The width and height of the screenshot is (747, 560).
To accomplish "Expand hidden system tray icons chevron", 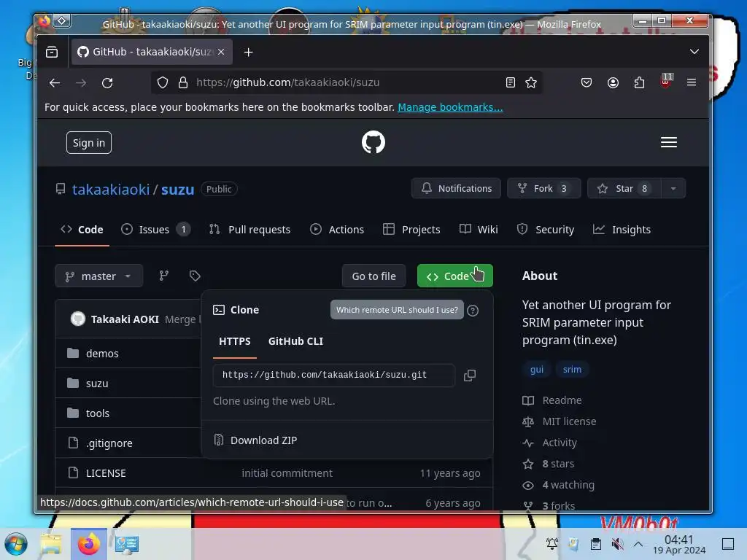I will [x=638, y=544].
